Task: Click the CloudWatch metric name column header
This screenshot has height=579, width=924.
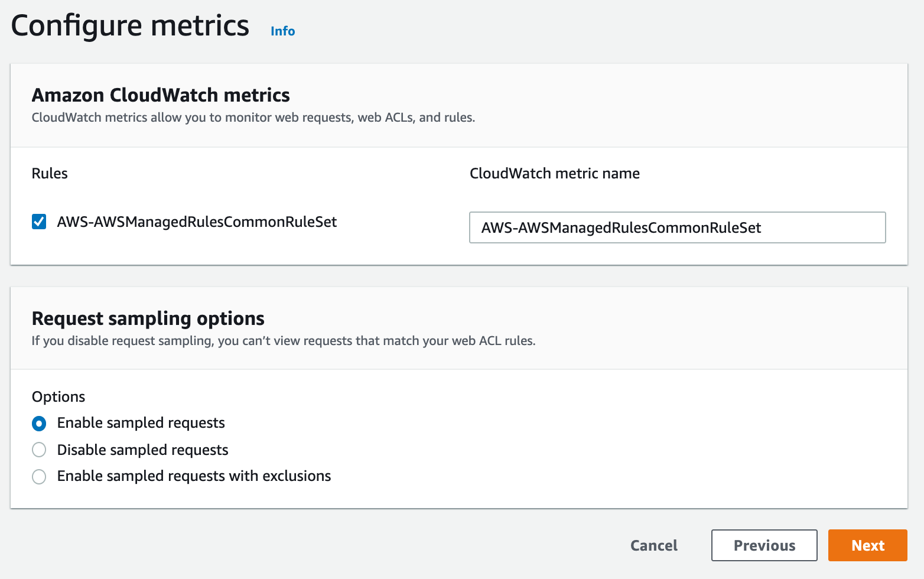Action: click(554, 174)
